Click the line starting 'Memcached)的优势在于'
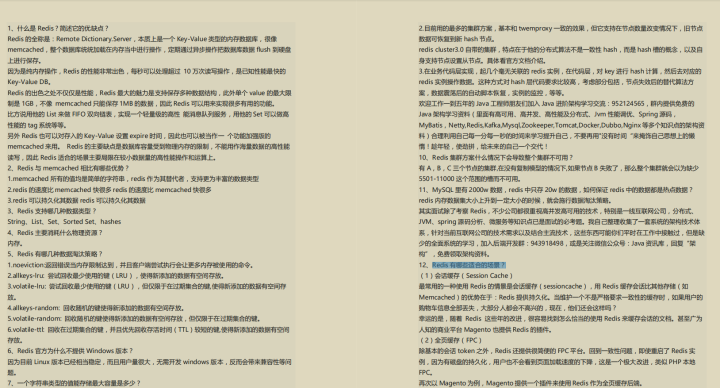 click(x=561, y=297)
